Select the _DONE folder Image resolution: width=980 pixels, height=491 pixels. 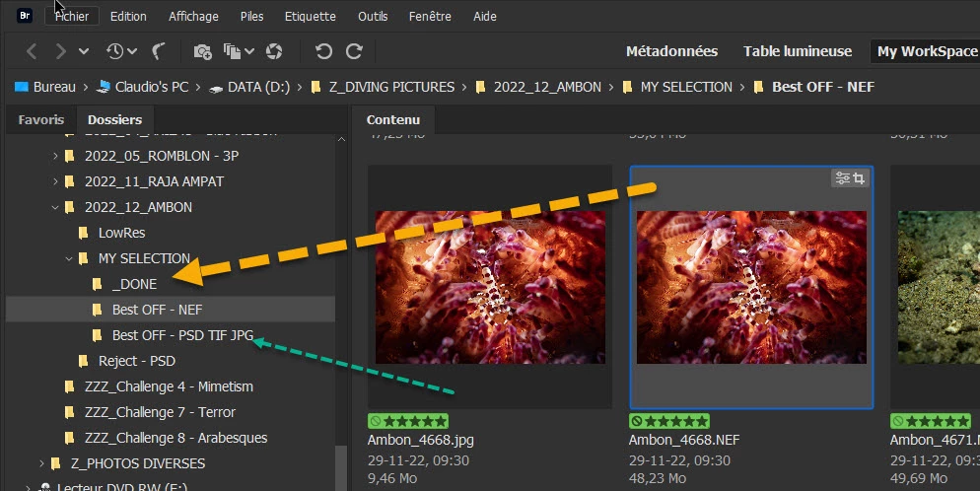[x=134, y=284]
